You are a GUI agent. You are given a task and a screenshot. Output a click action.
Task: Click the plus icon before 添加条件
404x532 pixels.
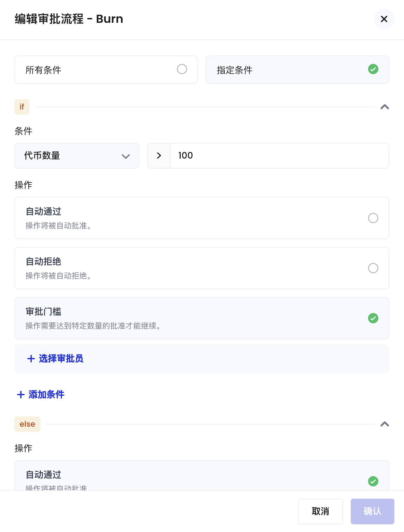[x=20, y=394]
